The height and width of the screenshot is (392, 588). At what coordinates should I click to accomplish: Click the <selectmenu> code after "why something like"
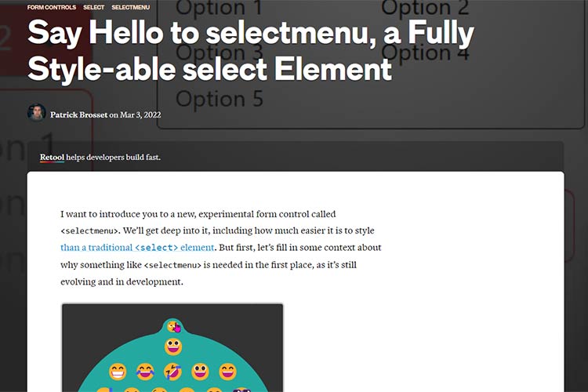click(x=173, y=265)
